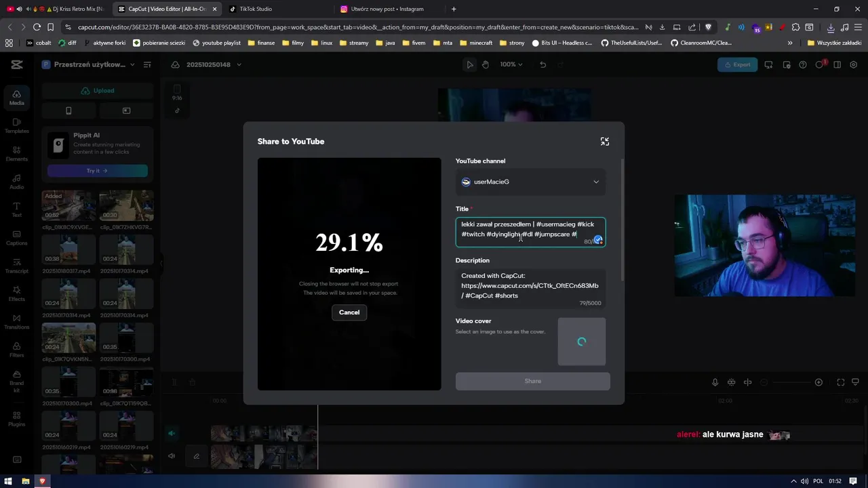This screenshot has height=488, width=868.
Task: Open the Windows Start menu
Action: (x=9, y=481)
